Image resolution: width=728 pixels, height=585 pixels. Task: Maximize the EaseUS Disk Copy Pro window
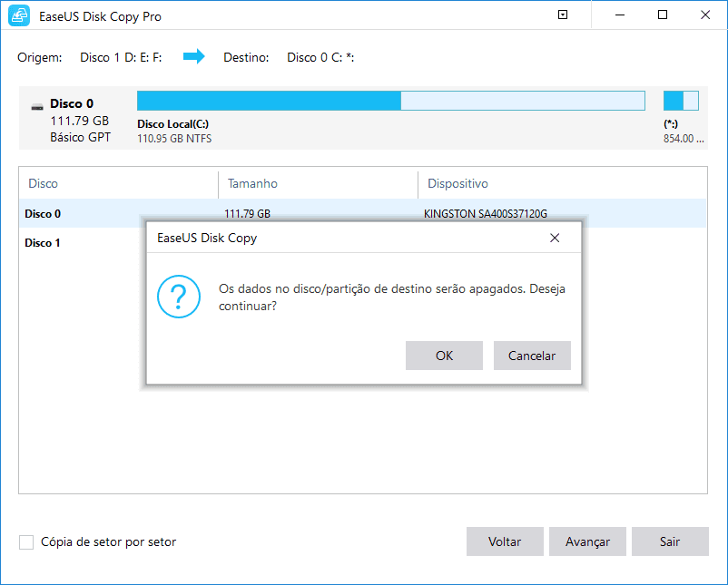tap(663, 15)
